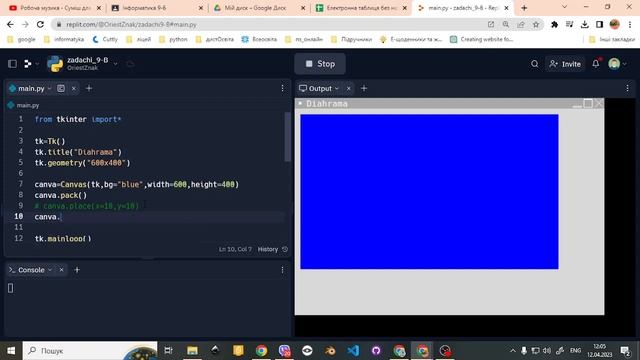
Task: Toggle browser side panel
Action: pos(599,24)
